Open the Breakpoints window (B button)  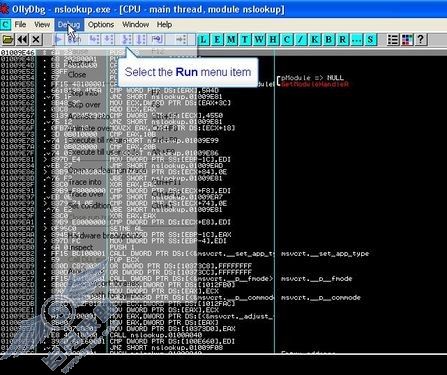click(x=328, y=40)
